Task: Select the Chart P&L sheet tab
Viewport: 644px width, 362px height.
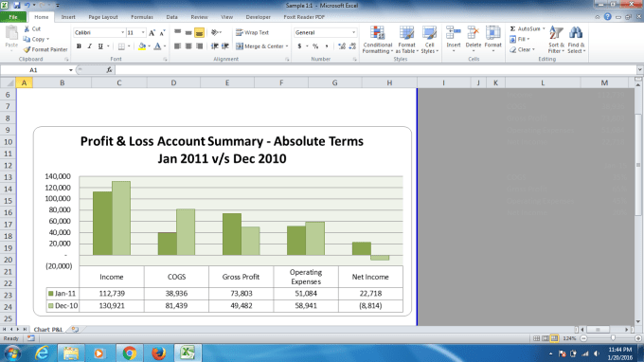Action: pos(48,330)
